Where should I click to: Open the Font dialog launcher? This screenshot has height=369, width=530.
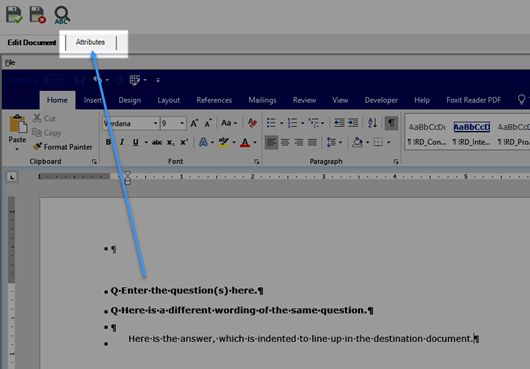click(257, 162)
